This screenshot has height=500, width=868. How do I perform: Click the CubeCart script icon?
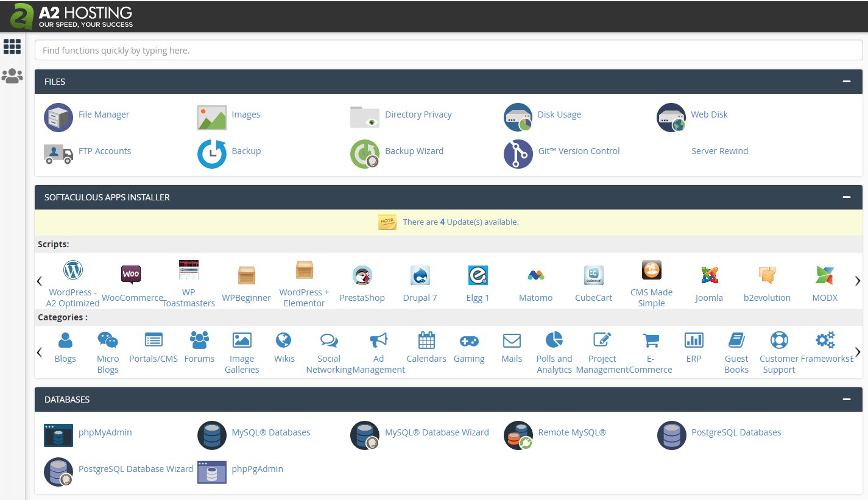pyautogui.click(x=594, y=275)
